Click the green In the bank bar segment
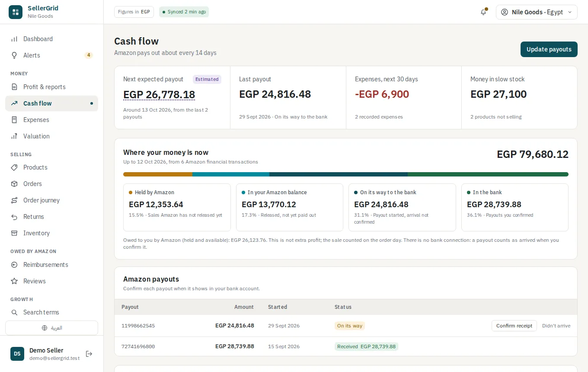The height and width of the screenshot is (372, 588). point(488,174)
